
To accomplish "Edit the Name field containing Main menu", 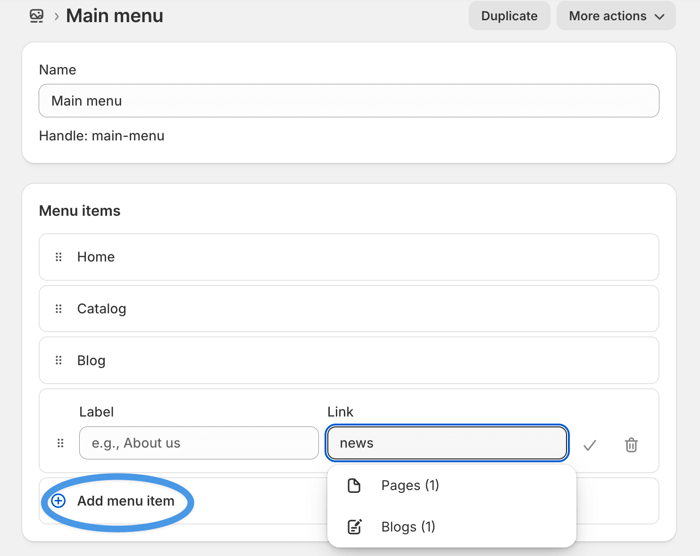I will 349,101.
